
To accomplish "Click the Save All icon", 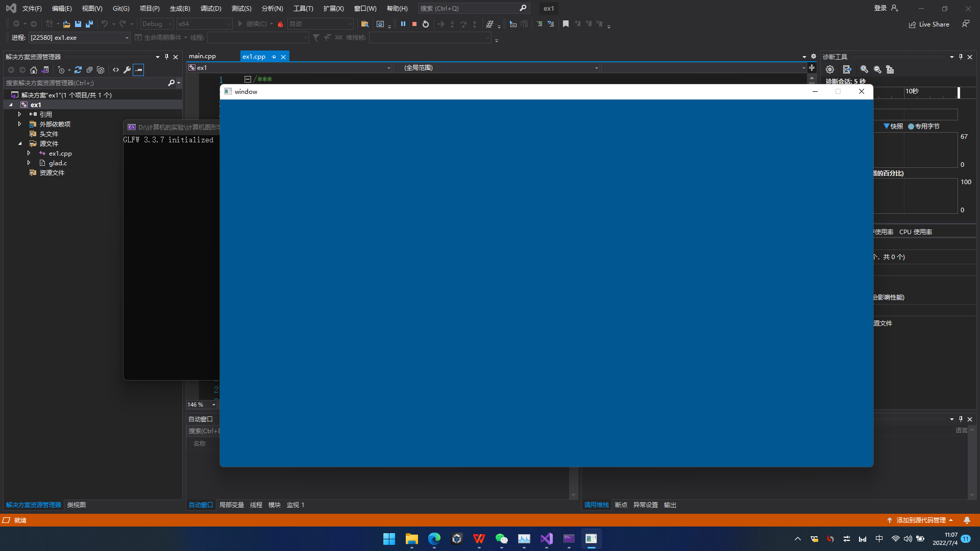I will click(89, 24).
